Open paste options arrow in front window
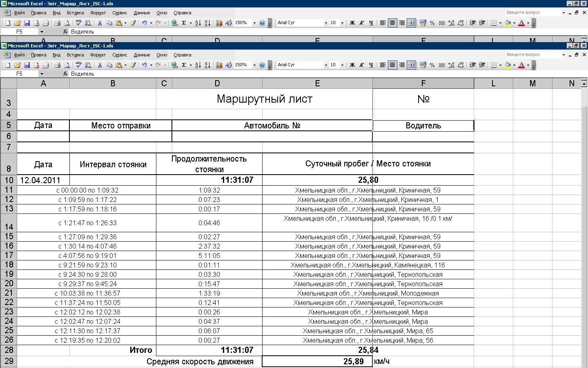 (125, 65)
